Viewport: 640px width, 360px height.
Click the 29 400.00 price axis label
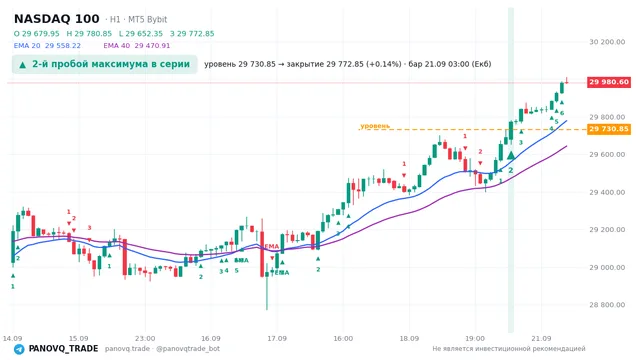click(x=607, y=192)
